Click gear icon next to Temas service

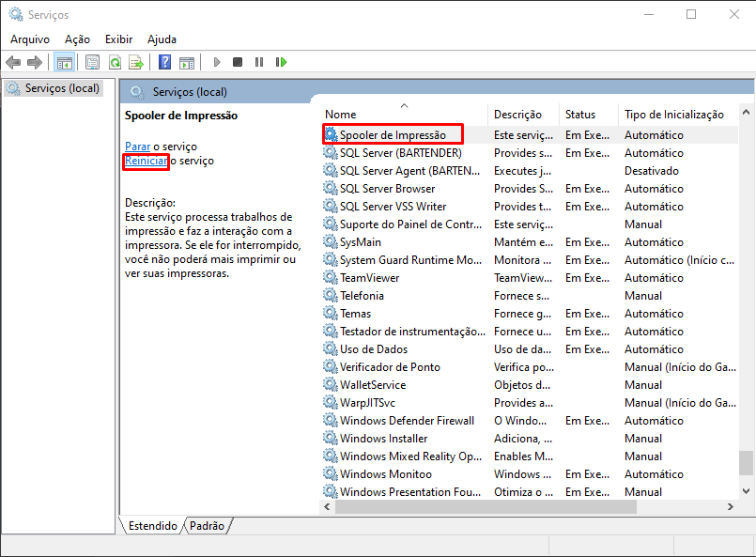331,314
